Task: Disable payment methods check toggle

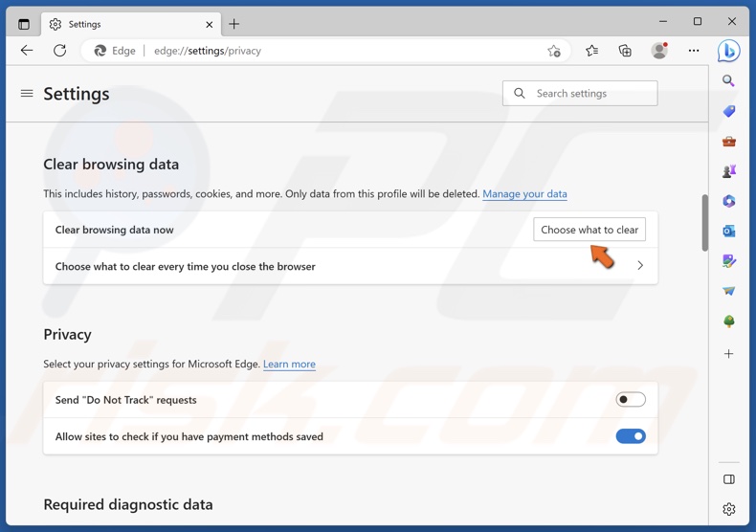Action: tap(631, 436)
